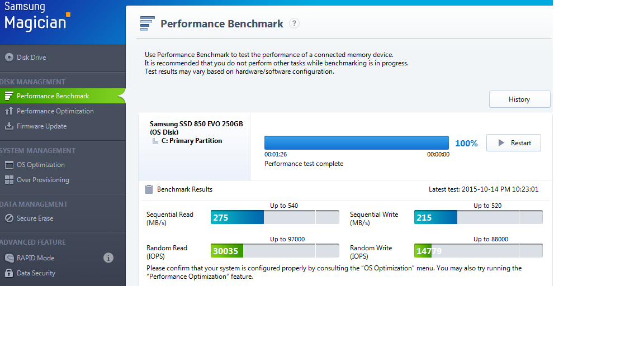Click the 'Up to 88000' label

[x=491, y=239]
